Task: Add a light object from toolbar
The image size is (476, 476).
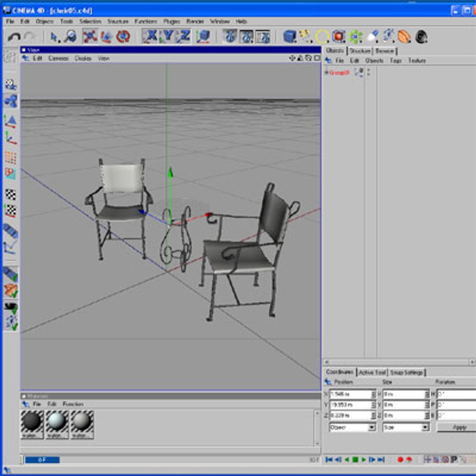Action: pyautogui.click(x=372, y=37)
